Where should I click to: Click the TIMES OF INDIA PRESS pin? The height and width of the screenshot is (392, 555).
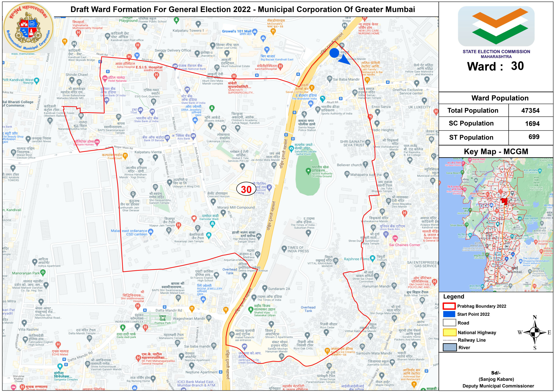[x=284, y=248]
